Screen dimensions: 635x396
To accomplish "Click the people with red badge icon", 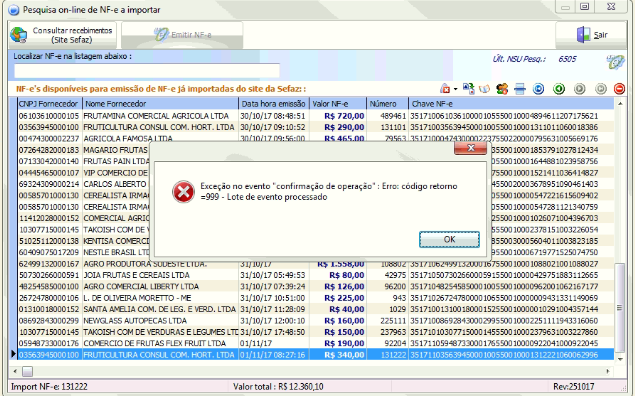I will [x=502, y=89].
